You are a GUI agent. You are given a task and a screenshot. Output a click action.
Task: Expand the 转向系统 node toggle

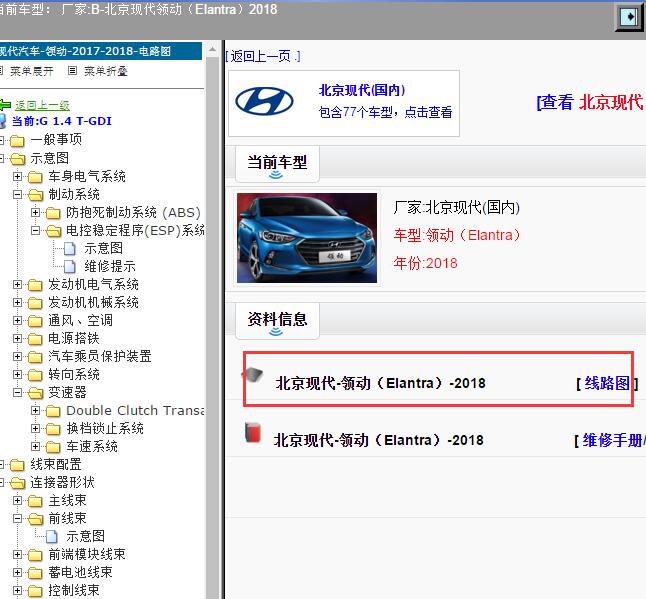tap(17, 374)
